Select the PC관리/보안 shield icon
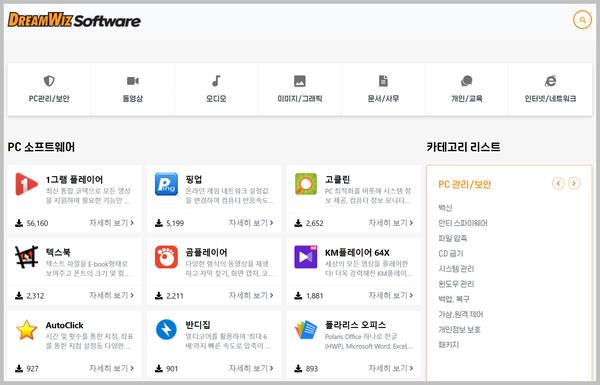The height and width of the screenshot is (385, 600). [49, 81]
